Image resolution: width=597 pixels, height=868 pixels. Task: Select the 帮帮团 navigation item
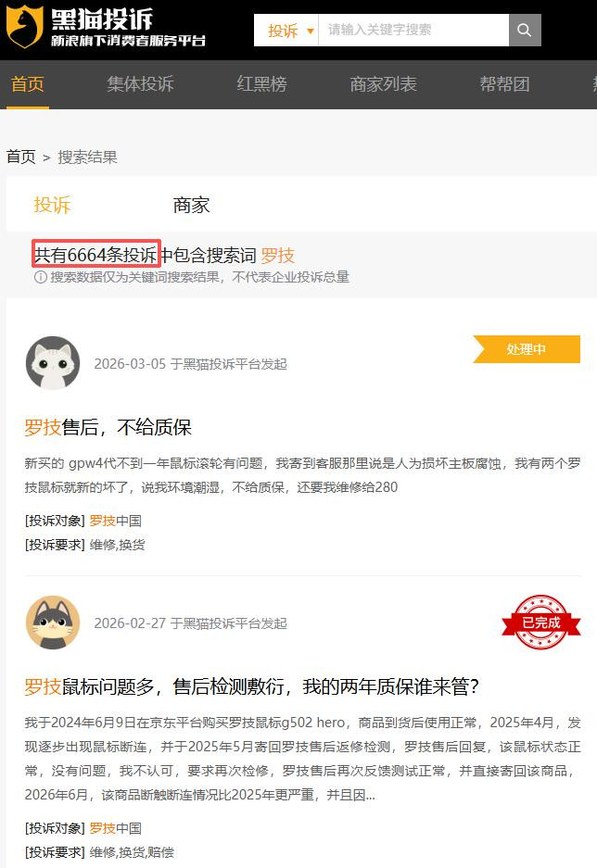(x=504, y=84)
